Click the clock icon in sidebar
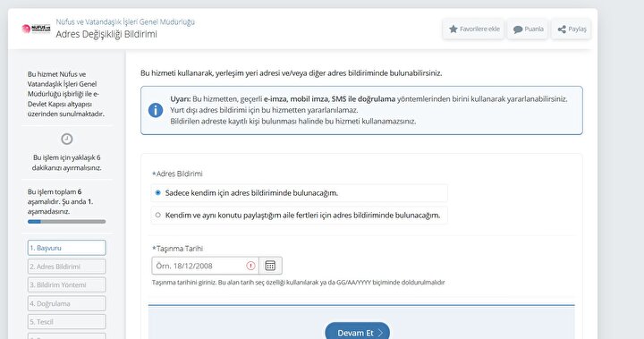 coord(67,139)
